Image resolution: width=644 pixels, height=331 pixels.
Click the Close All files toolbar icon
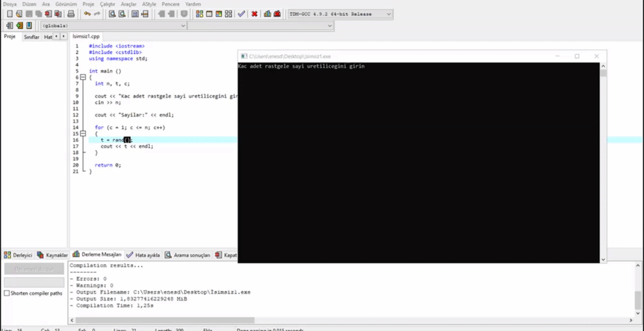pos(58,14)
